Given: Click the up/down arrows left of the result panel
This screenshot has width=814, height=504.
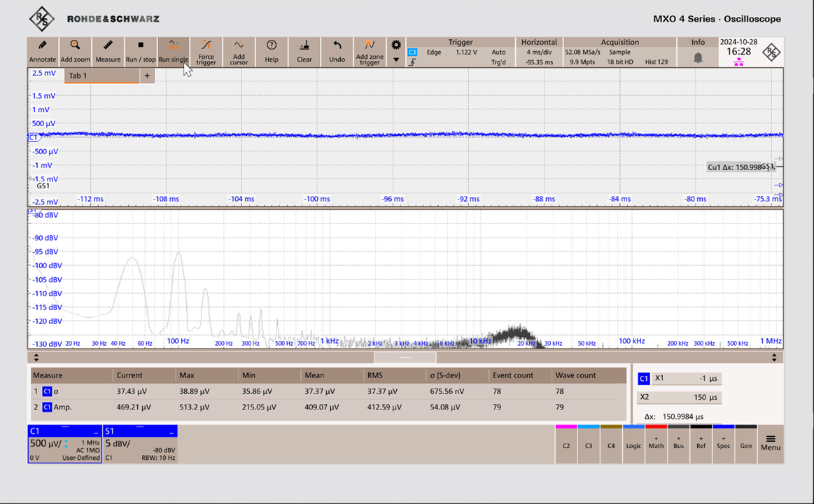Looking at the screenshot, I should (36, 358).
